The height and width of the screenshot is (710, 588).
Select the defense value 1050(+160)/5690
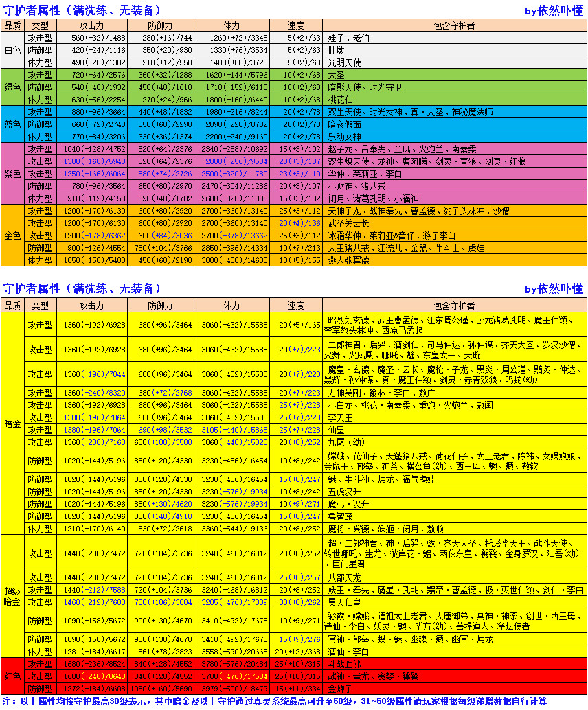coord(161,689)
